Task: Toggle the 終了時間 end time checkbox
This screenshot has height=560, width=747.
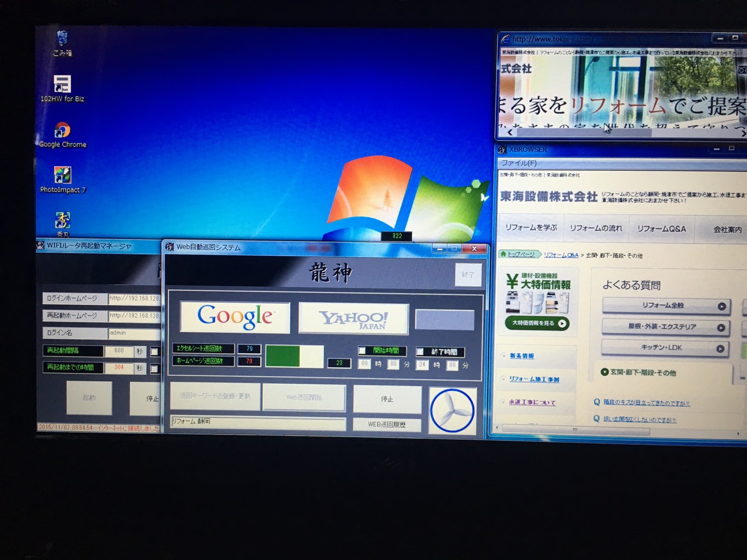Action: pyautogui.click(x=420, y=352)
